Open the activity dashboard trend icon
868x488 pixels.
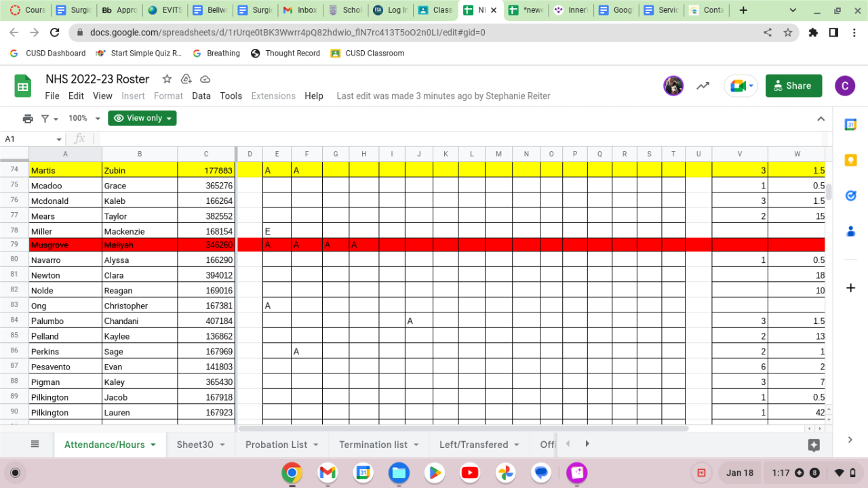point(703,86)
